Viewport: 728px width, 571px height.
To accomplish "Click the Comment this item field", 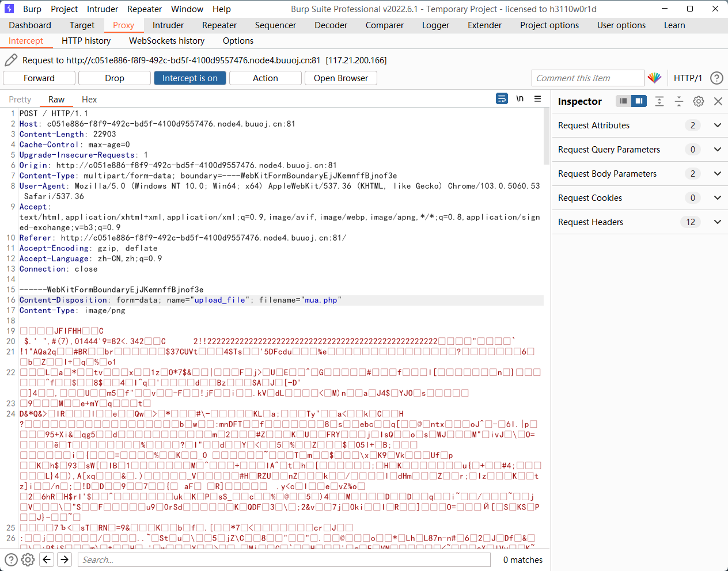I will 587,78.
